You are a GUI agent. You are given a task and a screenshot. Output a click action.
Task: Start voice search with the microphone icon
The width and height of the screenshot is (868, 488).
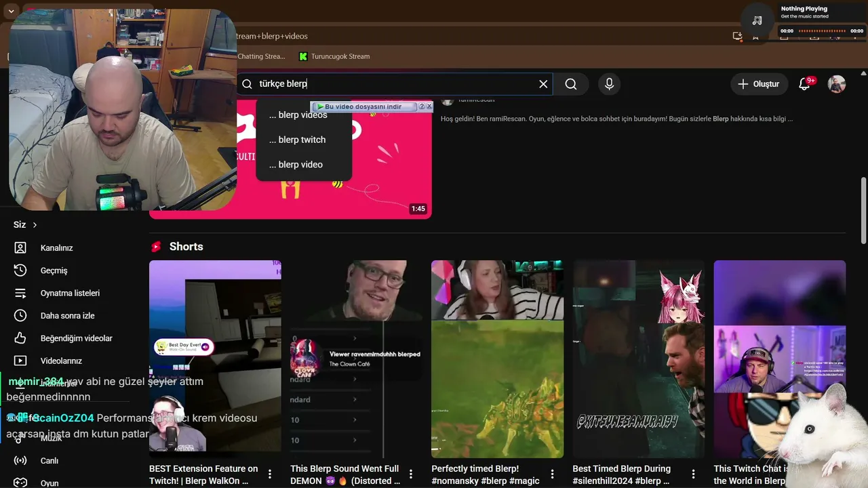[x=609, y=84]
